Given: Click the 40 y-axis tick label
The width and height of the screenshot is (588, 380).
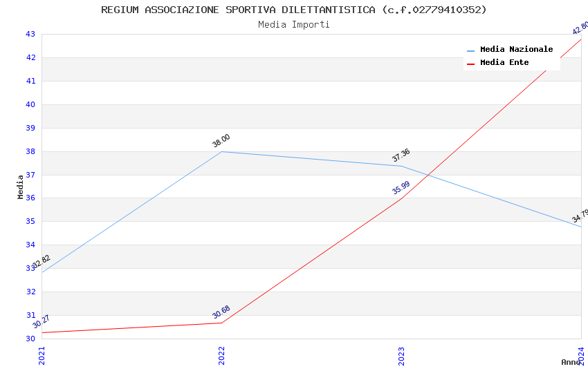Looking at the screenshot, I should coord(30,105).
